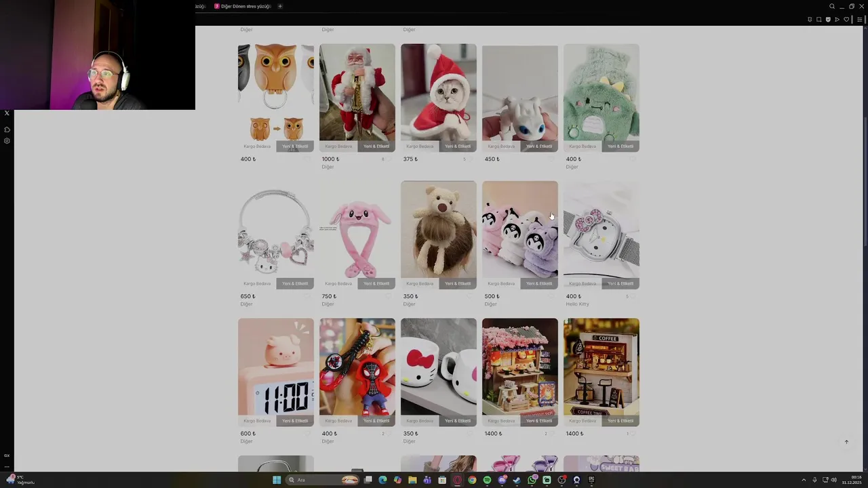Open the owl key holder product image
868x488 pixels.
click(276, 98)
